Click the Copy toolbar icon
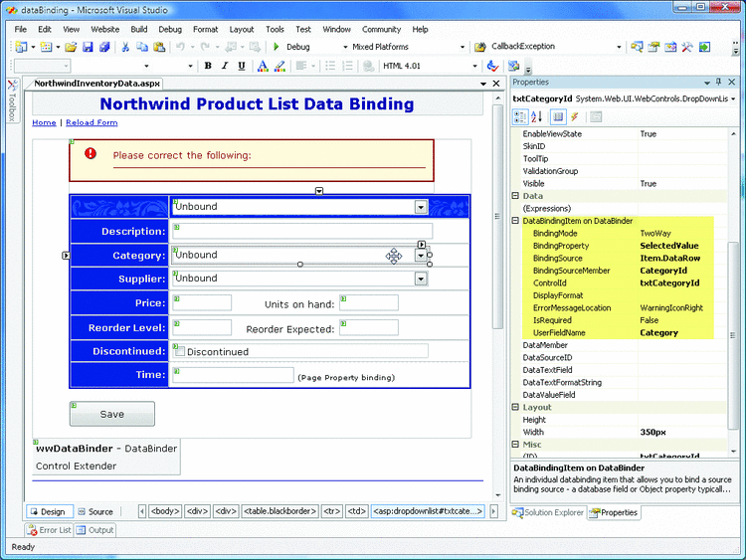Screen dimensions: 746x560 point(142,47)
